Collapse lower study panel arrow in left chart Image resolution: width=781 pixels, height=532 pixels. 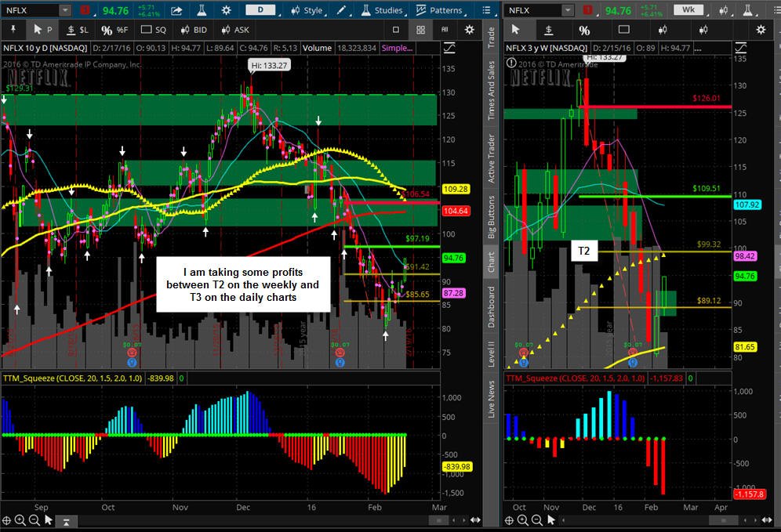tap(66, 522)
